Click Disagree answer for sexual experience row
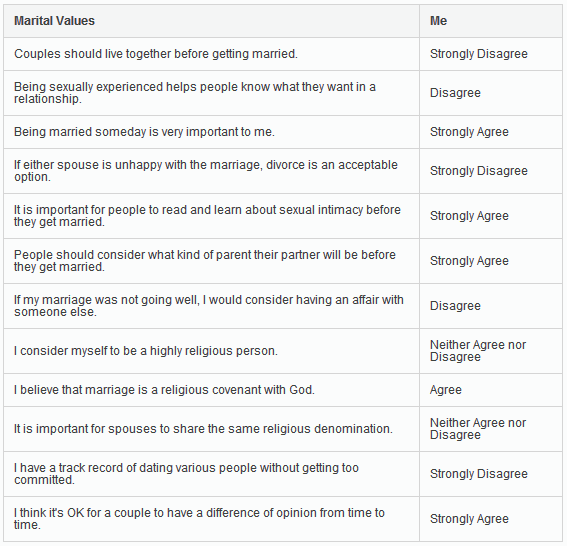This screenshot has width=567, height=546. tap(455, 93)
